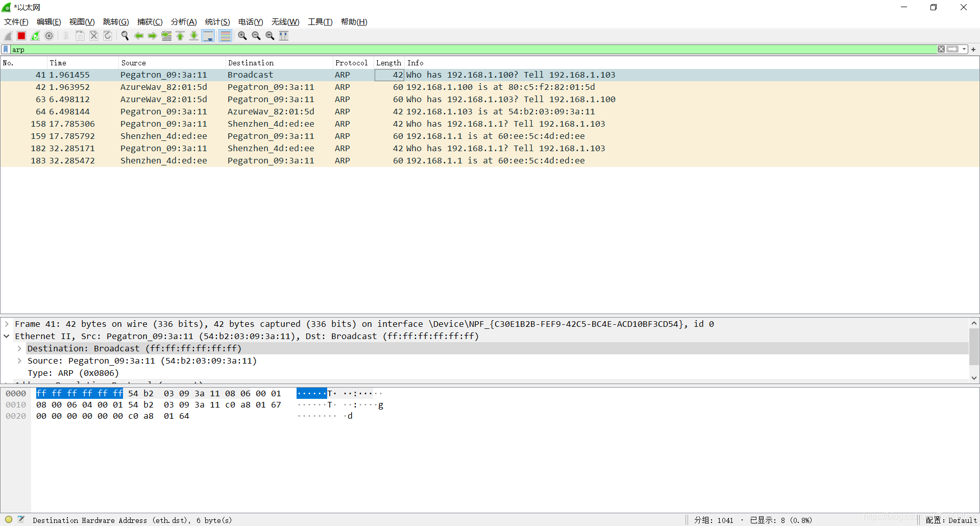Open the 统计(S) menu
This screenshot has height=526, width=980.
[217, 22]
